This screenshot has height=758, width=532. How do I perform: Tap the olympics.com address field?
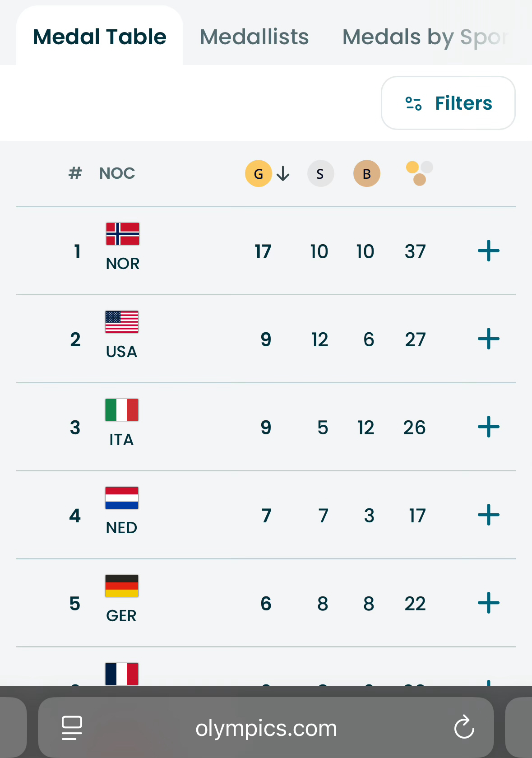pos(266,728)
